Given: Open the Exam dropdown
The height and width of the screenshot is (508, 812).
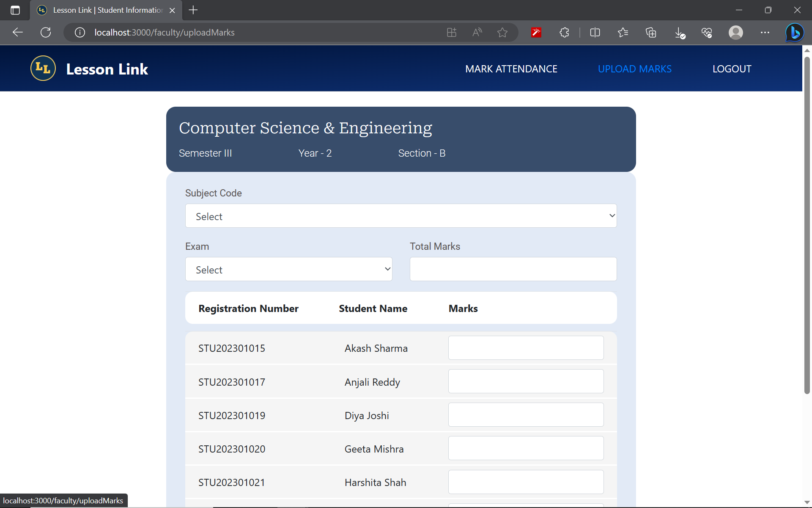Looking at the screenshot, I should tap(288, 269).
